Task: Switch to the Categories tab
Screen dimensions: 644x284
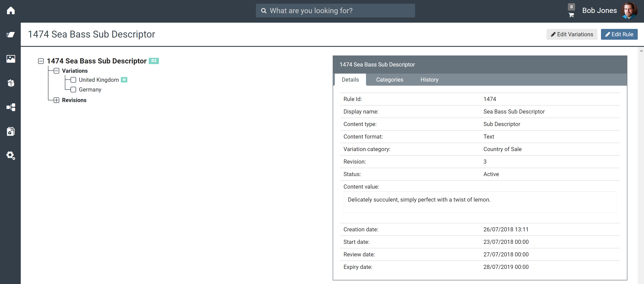Action: click(390, 80)
